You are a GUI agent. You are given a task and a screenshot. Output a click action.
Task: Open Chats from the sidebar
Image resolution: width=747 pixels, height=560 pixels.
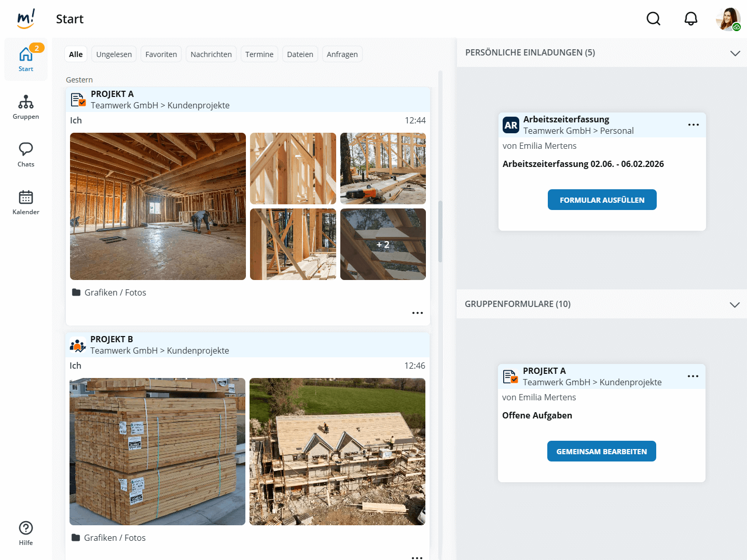pyautogui.click(x=26, y=155)
